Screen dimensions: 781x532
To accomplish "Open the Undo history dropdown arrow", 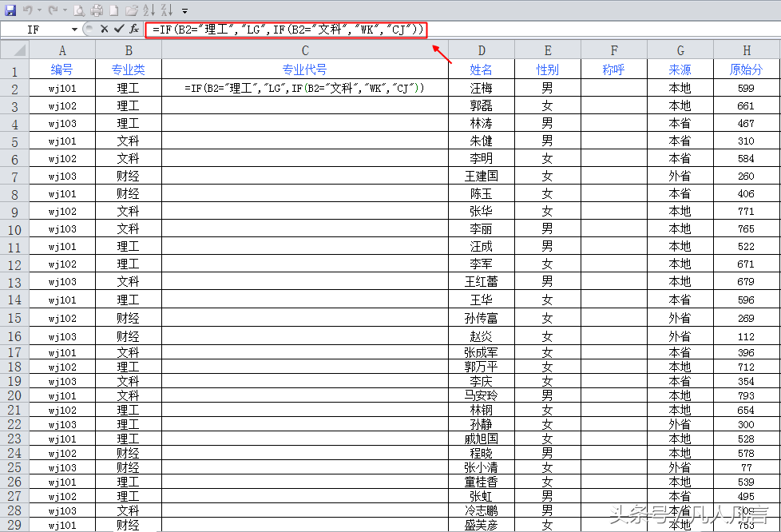I will pyautogui.click(x=39, y=10).
